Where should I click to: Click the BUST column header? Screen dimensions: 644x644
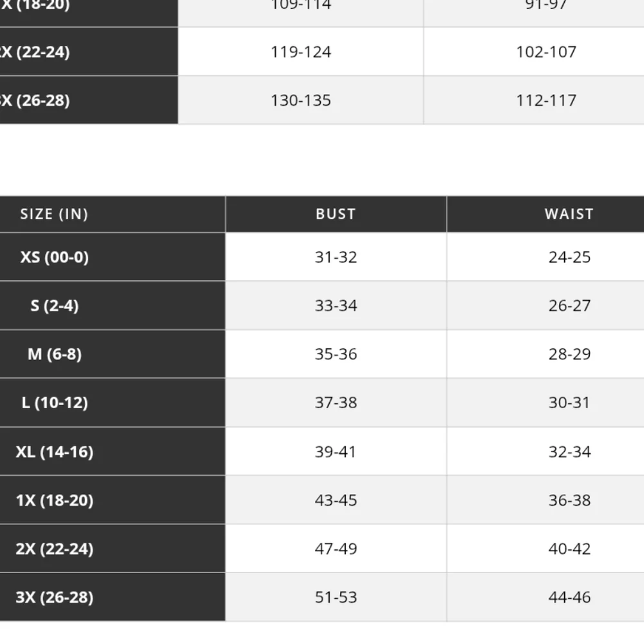[336, 214]
